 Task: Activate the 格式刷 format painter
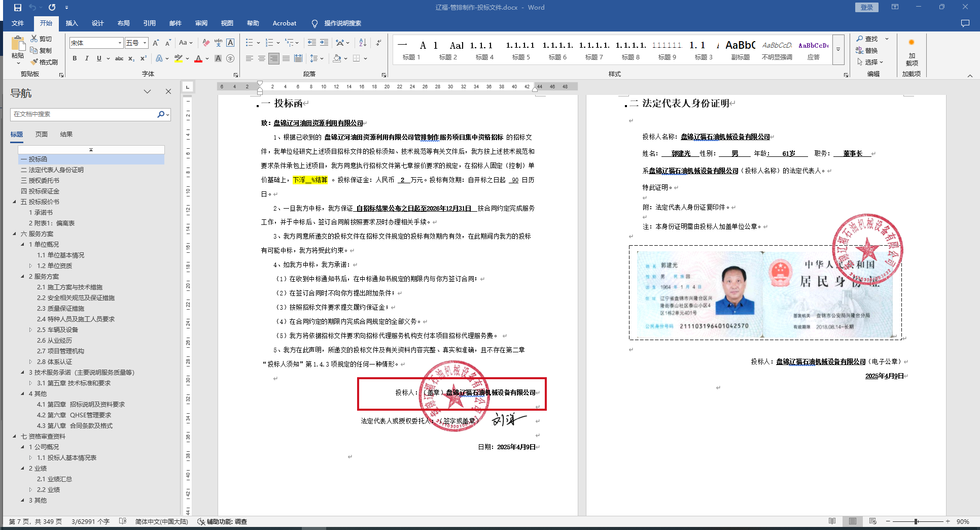[44, 62]
